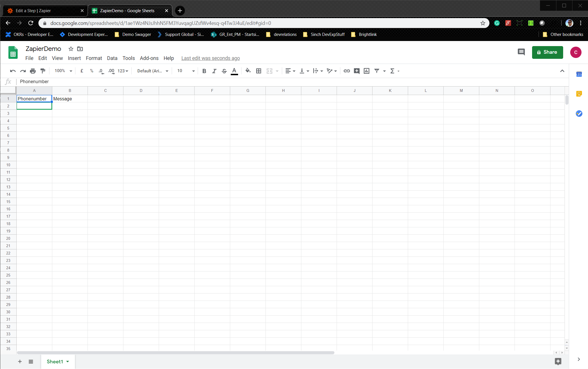Open the Borders tool

coord(258,71)
